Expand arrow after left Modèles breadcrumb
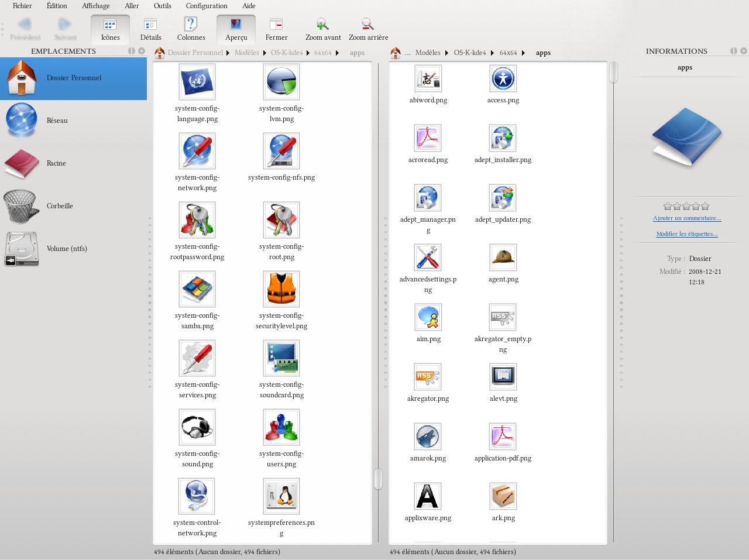The height and width of the screenshot is (560, 749). point(264,53)
